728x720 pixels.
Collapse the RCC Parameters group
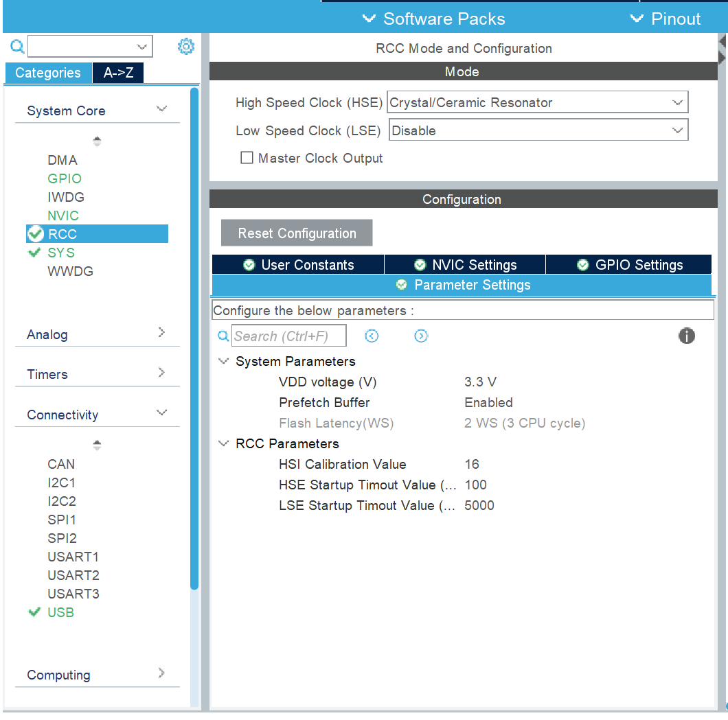(x=223, y=443)
